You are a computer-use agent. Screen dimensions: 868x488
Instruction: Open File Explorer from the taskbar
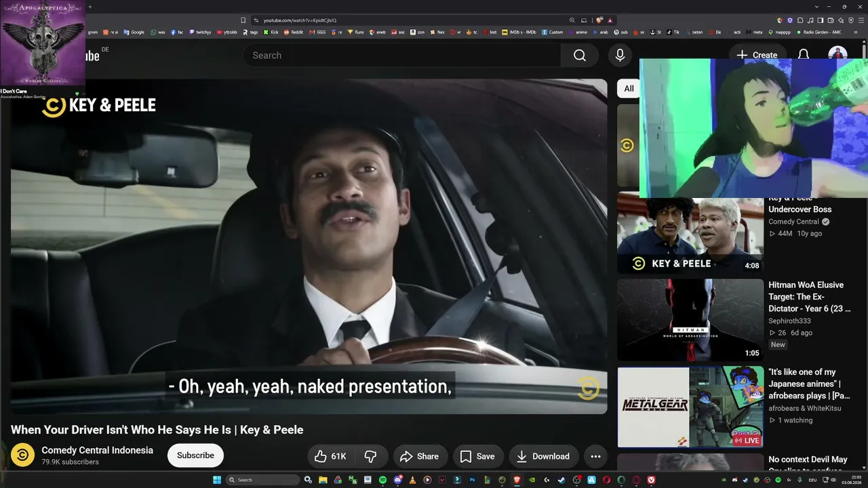(323, 480)
